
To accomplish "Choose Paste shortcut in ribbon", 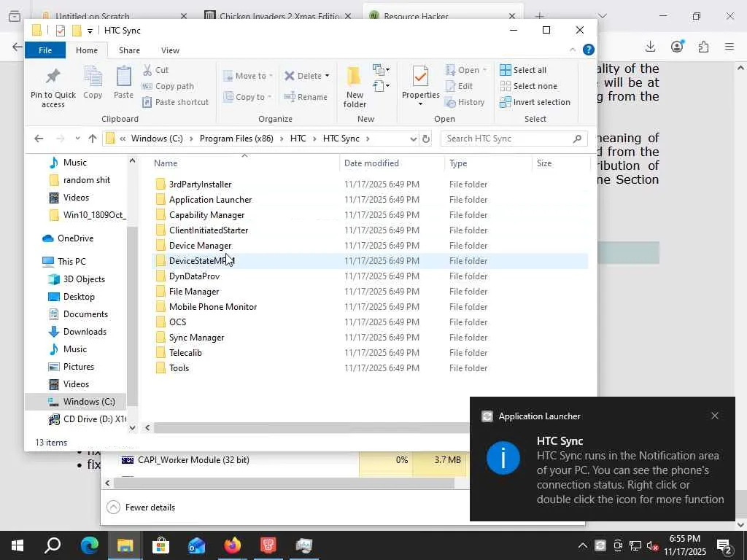I will tap(175, 102).
